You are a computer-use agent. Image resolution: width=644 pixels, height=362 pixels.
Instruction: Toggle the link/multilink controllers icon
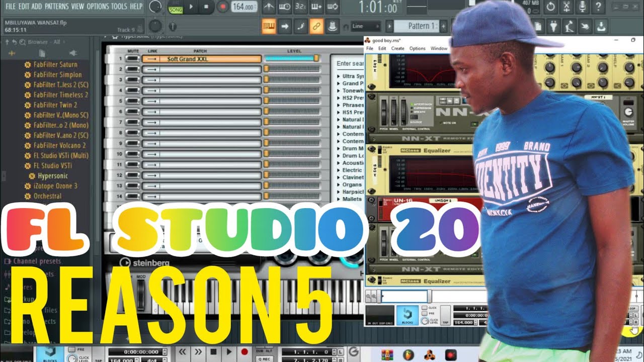(x=316, y=26)
